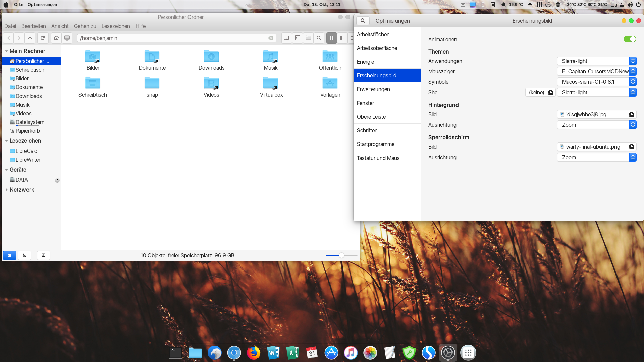Open the Lesezeichen menu in menu bar
The image size is (644, 362).
[116, 26]
